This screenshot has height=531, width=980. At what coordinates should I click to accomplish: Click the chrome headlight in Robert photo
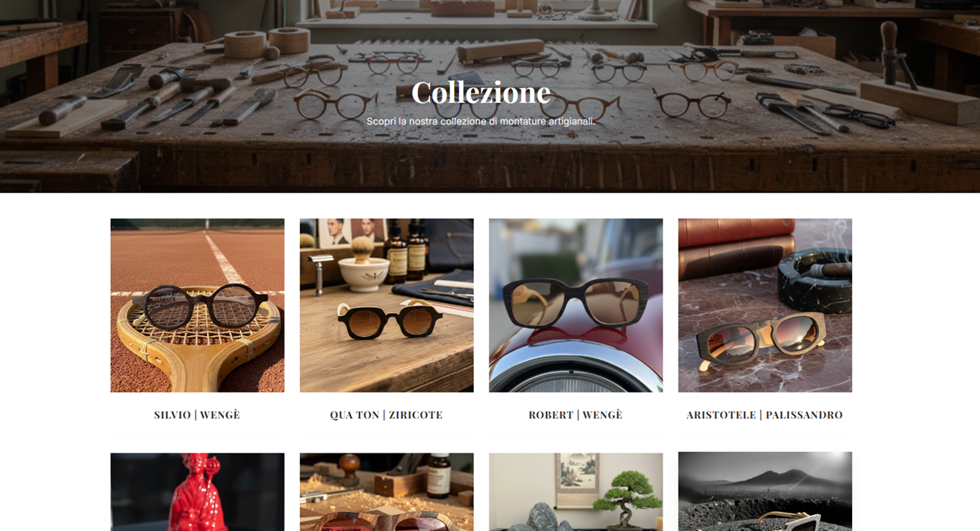(x=576, y=368)
